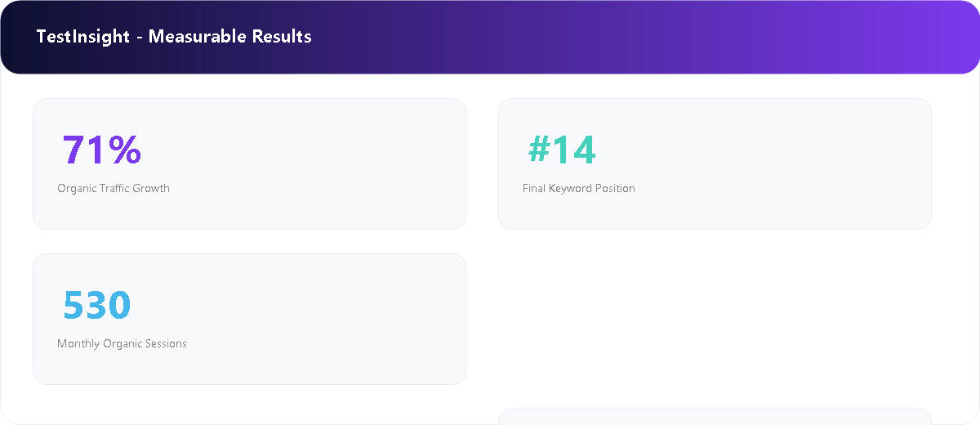Screen dimensions: 980x425
Task: Click the percent sign in 71%
Action: pyautogui.click(x=125, y=150)
